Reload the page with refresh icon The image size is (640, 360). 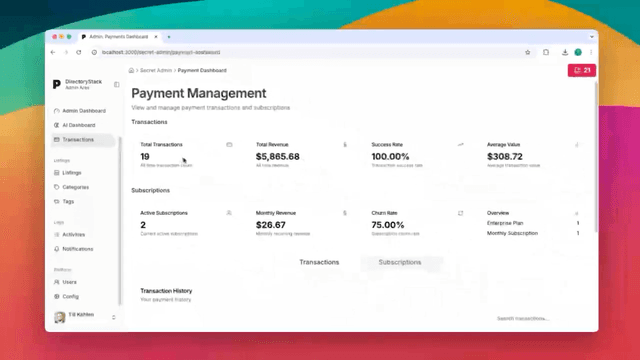pos(79,52)
